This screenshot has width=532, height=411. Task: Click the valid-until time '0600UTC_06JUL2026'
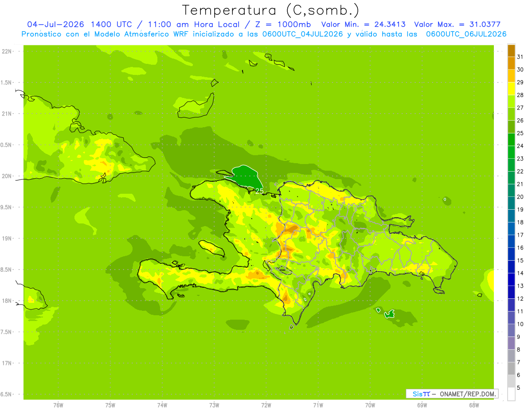466,34
